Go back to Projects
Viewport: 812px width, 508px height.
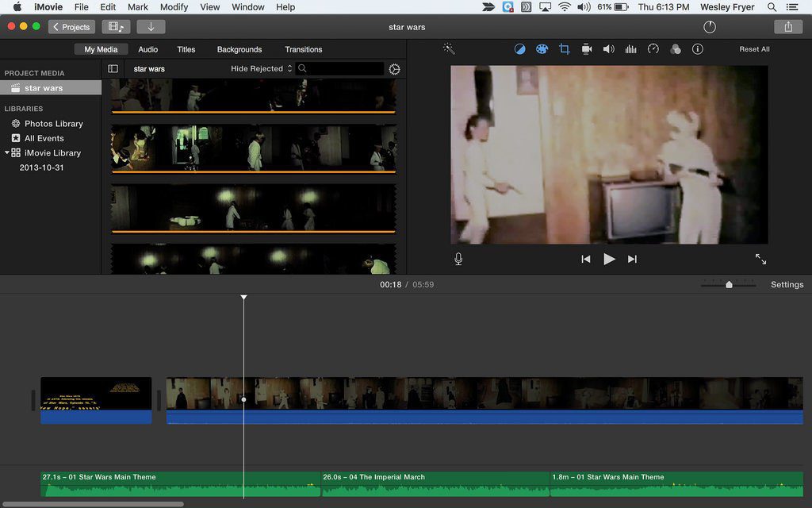[x=71, y=27]
